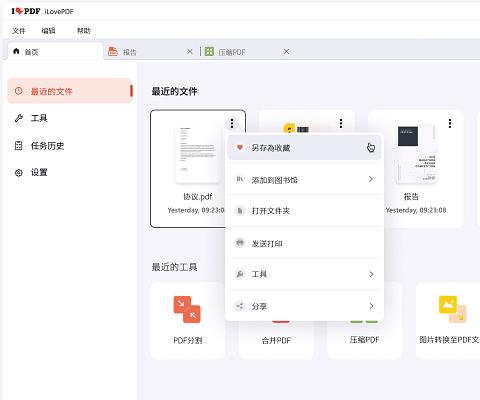Click the wrench icon beside sidebar 工具
The height and width of the screenshot is (400, 480).
[19, 118]
